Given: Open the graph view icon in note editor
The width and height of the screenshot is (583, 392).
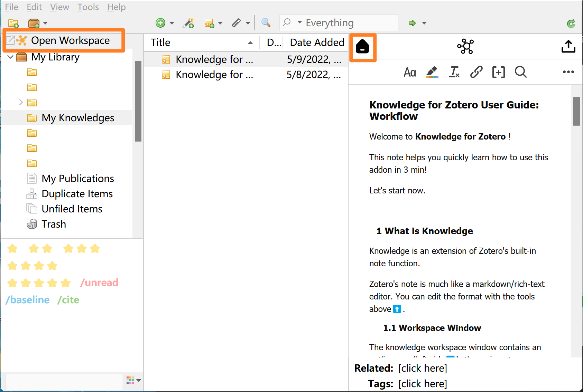Looking at the screenshot, I should [x=465, y=47].
